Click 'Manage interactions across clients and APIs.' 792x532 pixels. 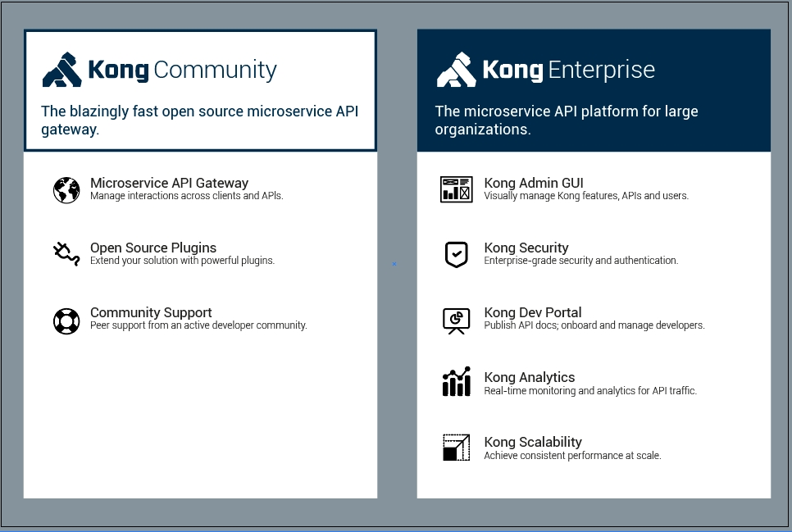point(186,196)
